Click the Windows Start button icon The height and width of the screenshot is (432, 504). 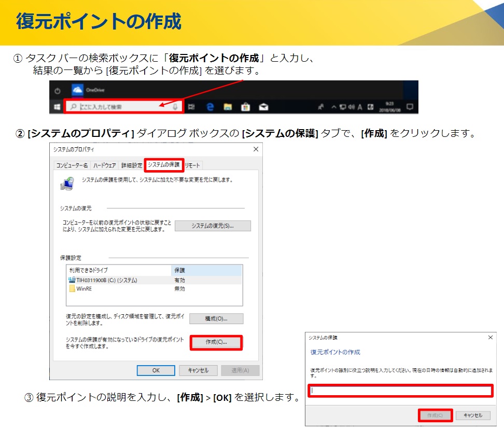coord(57,107)
